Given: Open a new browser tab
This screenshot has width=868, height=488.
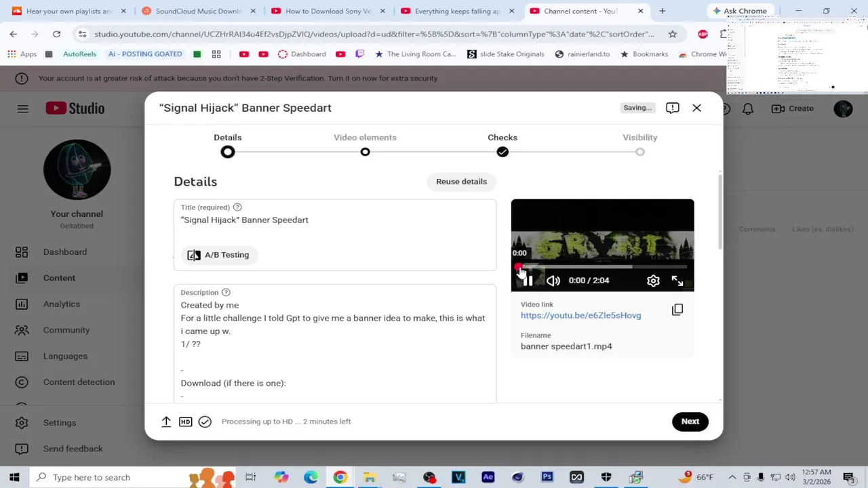Looking at the screenshot, I should pos(662,11).
